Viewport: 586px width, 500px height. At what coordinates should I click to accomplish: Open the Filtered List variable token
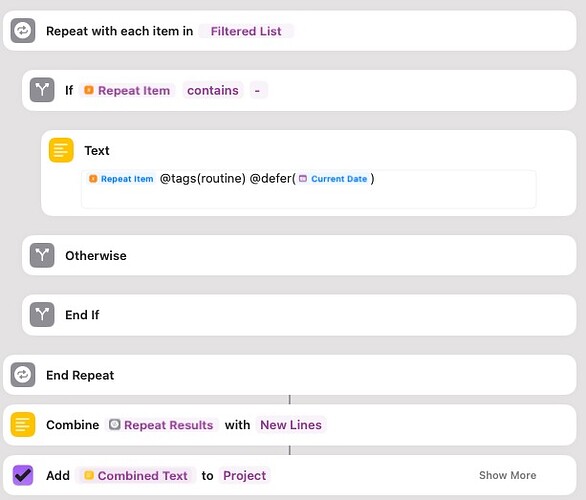coord(246,31)
